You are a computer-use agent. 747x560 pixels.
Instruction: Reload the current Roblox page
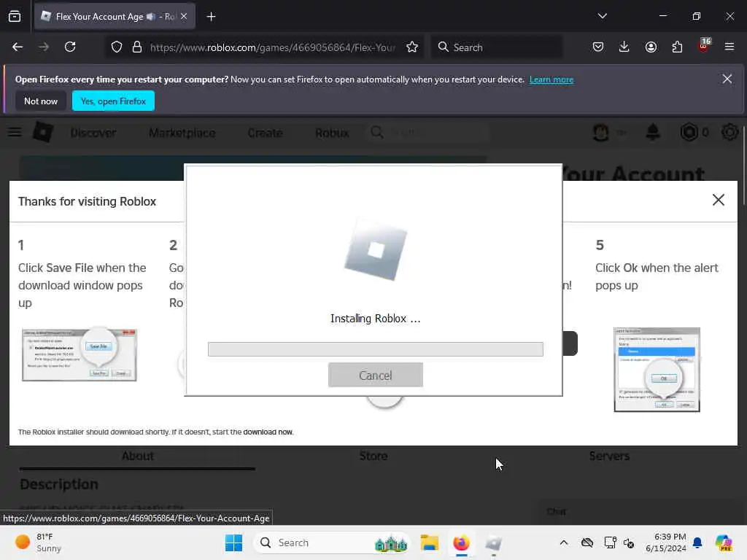(70, 47)
